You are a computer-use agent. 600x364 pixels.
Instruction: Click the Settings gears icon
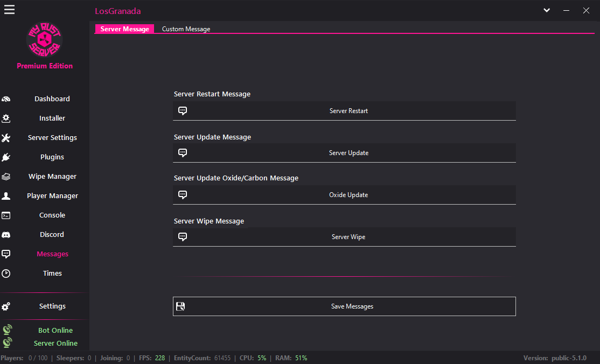6,306
